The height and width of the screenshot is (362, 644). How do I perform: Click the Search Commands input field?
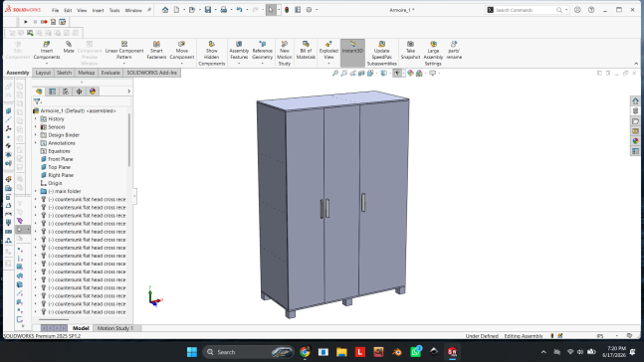tap(525, 10)
